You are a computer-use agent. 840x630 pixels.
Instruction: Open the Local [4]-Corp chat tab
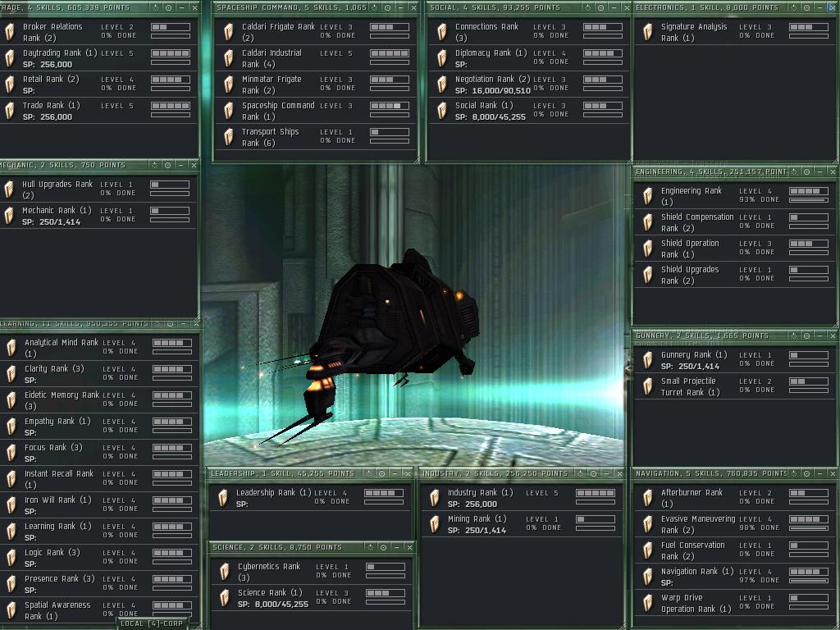[152, 623]
